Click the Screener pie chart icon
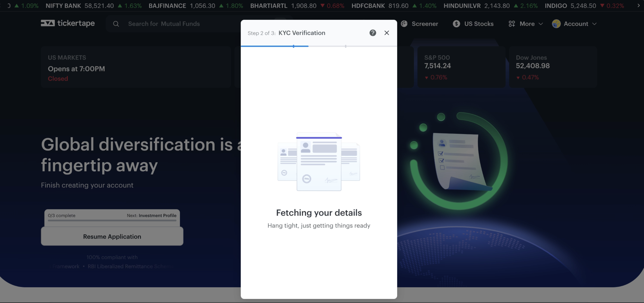Image resolution: width=644 pixels, height=303 pixels. pos(404,24)
